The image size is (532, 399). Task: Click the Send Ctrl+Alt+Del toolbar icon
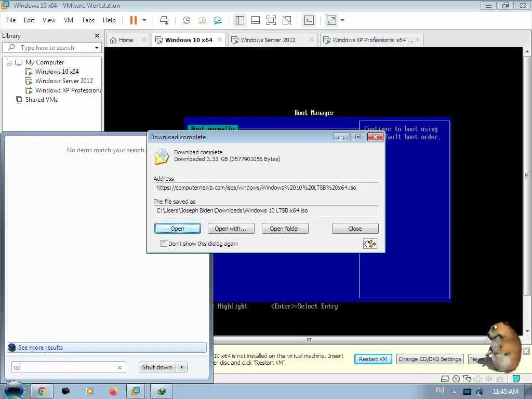[x=164, y=20]
